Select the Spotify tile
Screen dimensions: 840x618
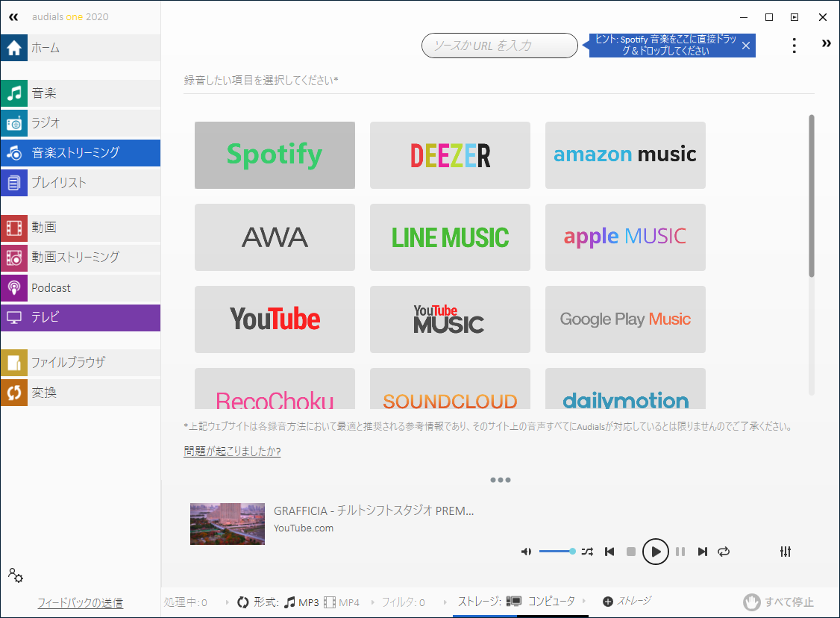(275, 155)
